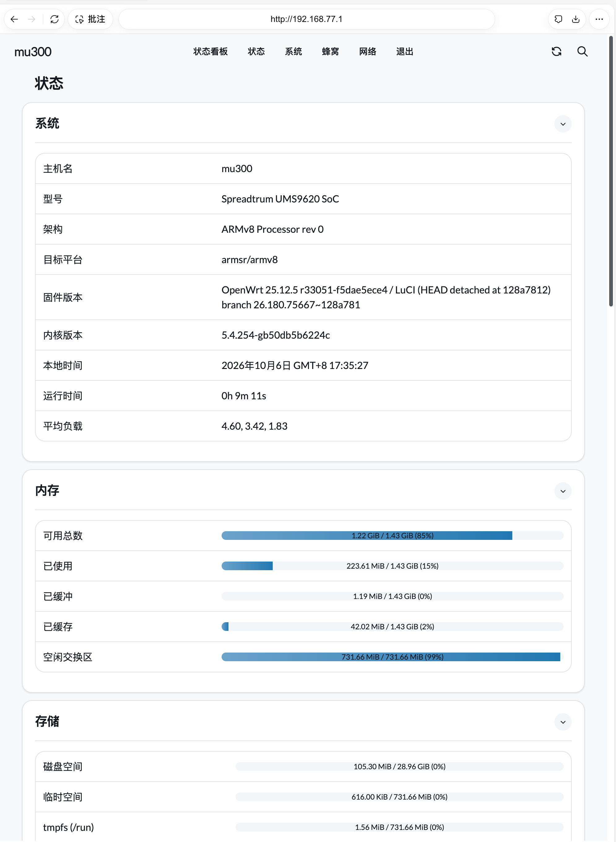Focus the address bar showing 192.168.77.1

pyautogui.click(x=306, y=19)
